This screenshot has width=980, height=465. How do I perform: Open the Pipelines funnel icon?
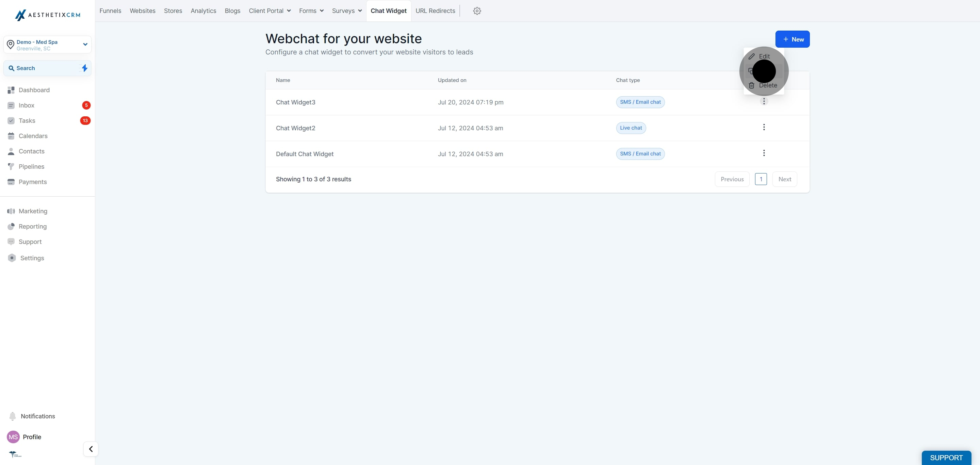coord(11,167)
